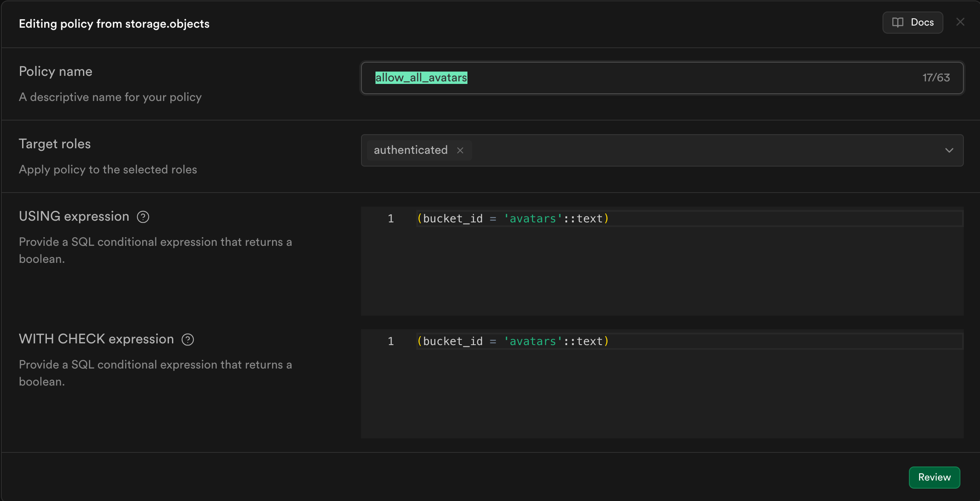Screen dimensions: 980x501
Task: Click line number 1 in USING editor
Action: 390,219
